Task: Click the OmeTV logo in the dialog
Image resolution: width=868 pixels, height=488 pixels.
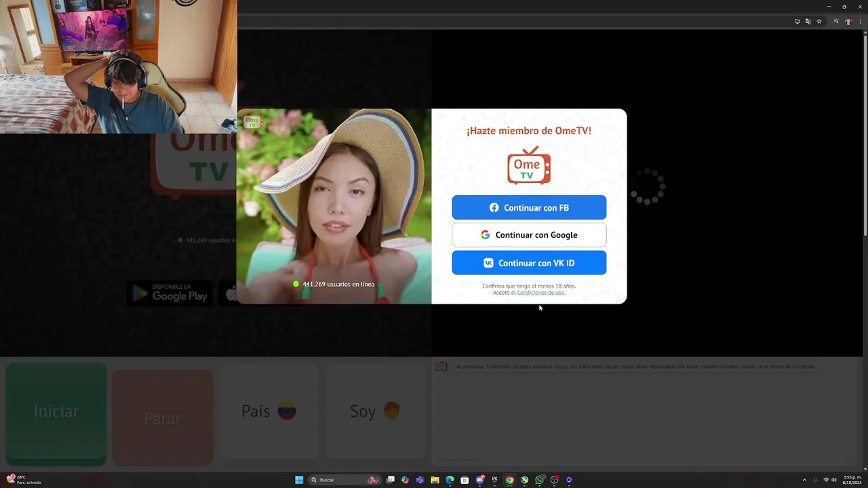Action: click(x=529, y=165)
